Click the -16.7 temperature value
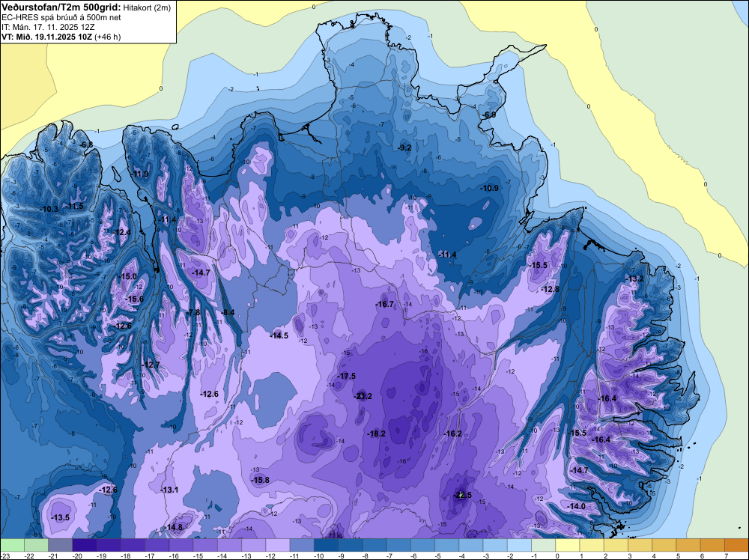Image resolution: width=749 pixels, height=560 pixels. (x=384, y=304)
